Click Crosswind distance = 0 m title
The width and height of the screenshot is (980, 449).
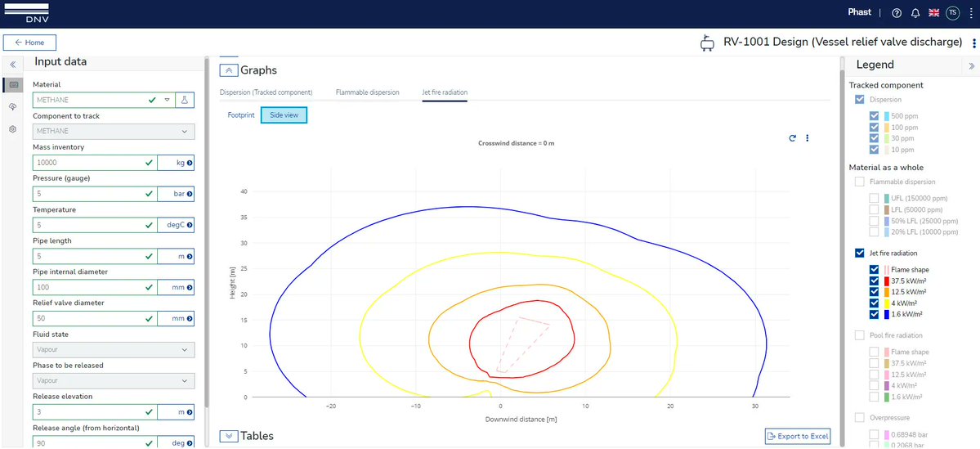click(517, 143)
